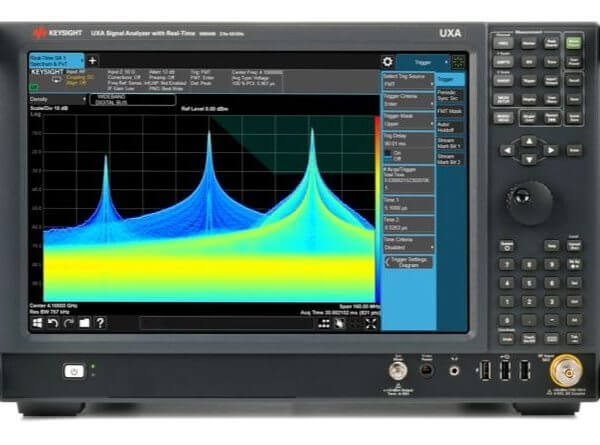Open the green grid screen-layout icon
600x445 pixels.
(x=458, y=62)
